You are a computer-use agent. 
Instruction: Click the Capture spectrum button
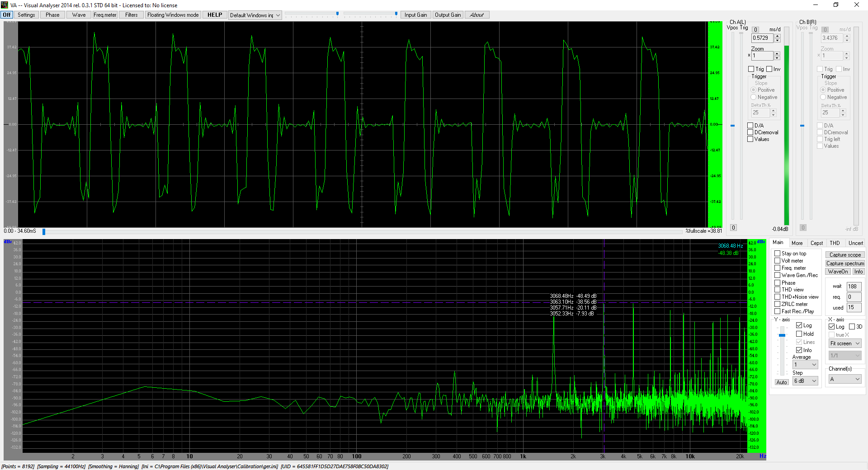click(845, 263)
